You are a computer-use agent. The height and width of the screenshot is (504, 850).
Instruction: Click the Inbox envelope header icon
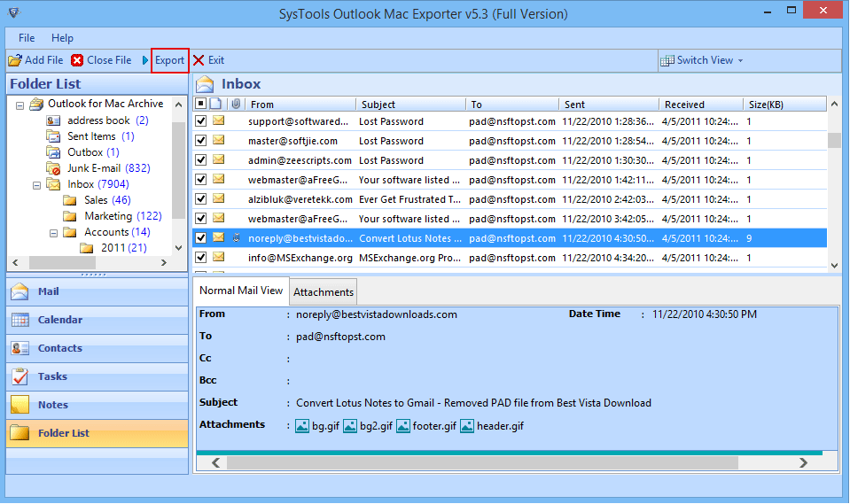click(205, 84)
